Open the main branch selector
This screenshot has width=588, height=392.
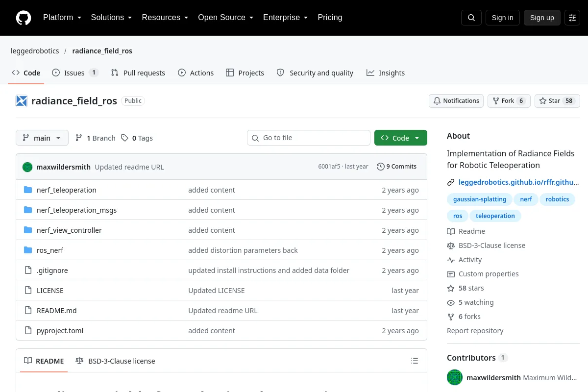click(x=42, y=138)
